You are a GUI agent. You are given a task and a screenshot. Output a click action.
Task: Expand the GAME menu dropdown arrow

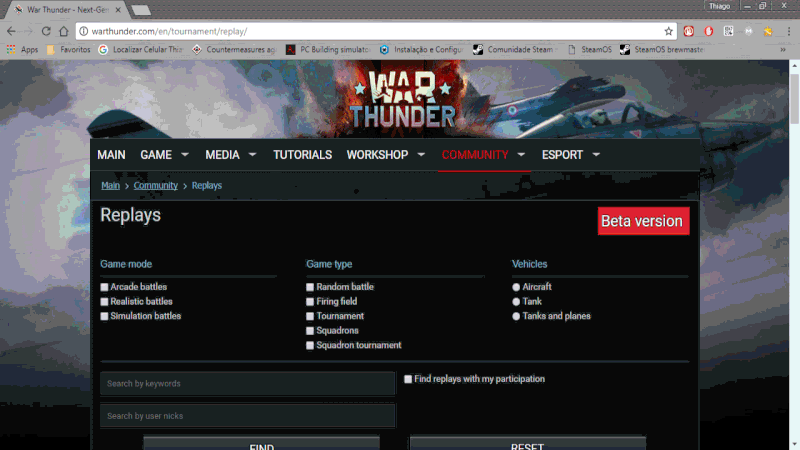[185, 154]
